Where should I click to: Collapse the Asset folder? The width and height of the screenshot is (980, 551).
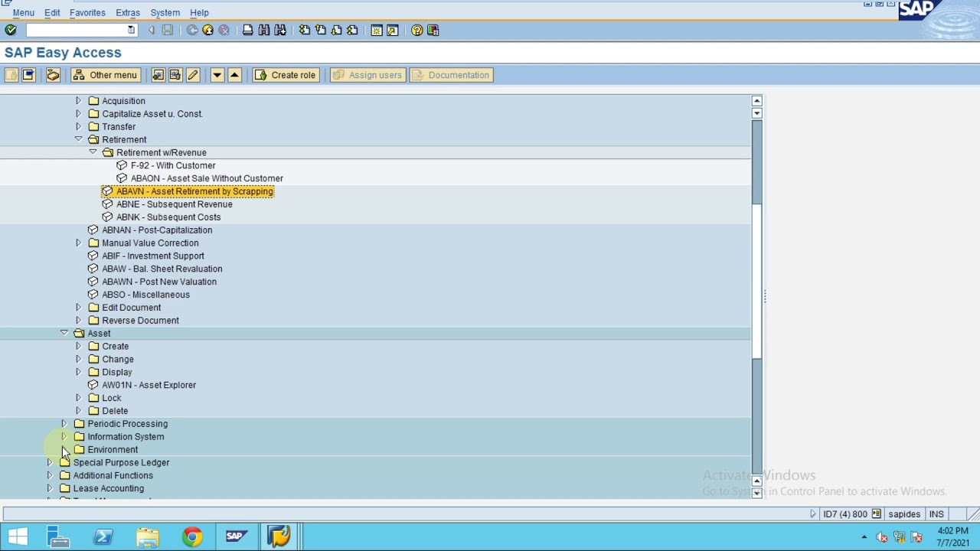64,333
